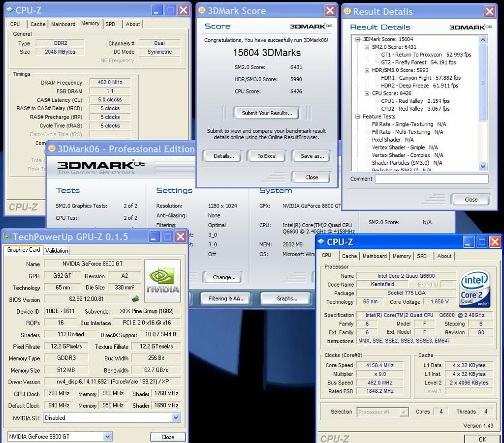Image resolution: width=504 pixels, height=443 pixels.
Task: Open Graphs in 3DMark06
Action: [x=286, y=298]
